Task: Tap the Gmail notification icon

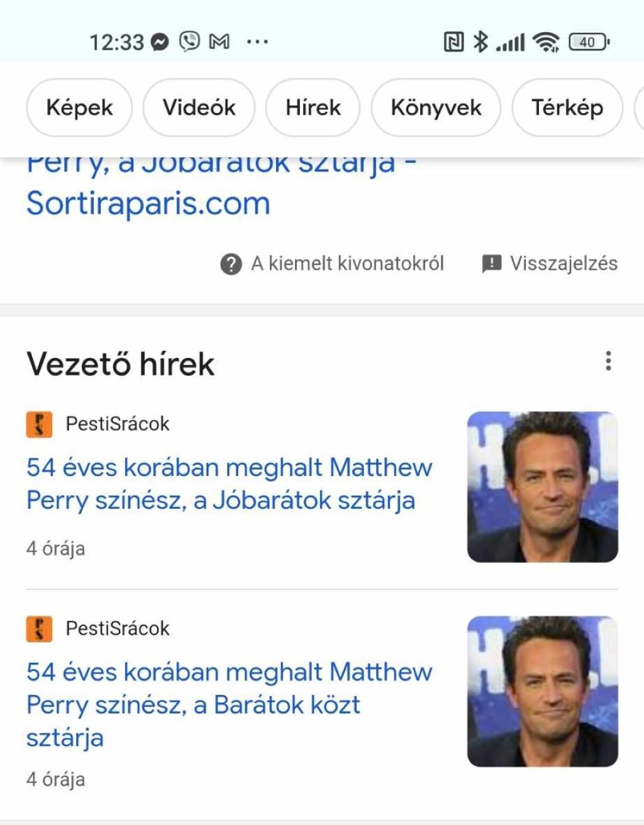Action: tap(219, 42)
